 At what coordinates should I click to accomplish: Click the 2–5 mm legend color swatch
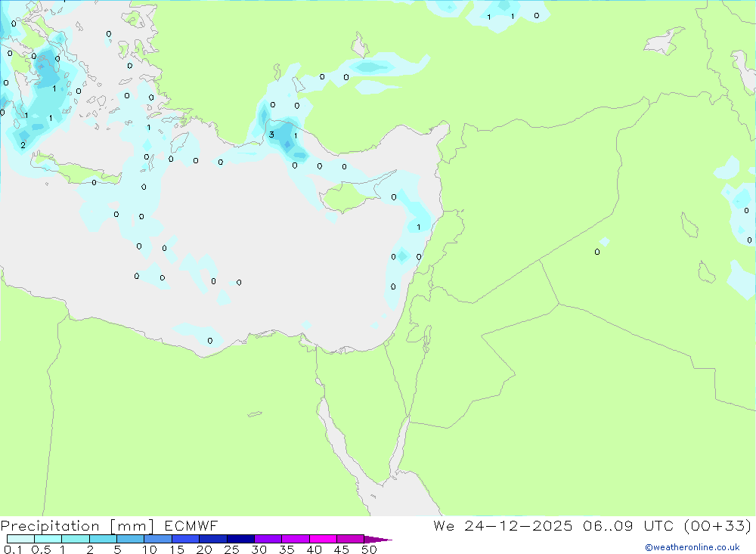(103, 539)
